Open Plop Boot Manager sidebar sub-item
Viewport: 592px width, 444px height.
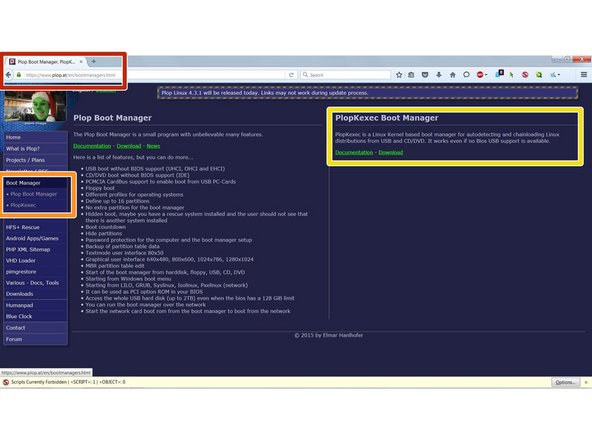(x=34, y=194)
